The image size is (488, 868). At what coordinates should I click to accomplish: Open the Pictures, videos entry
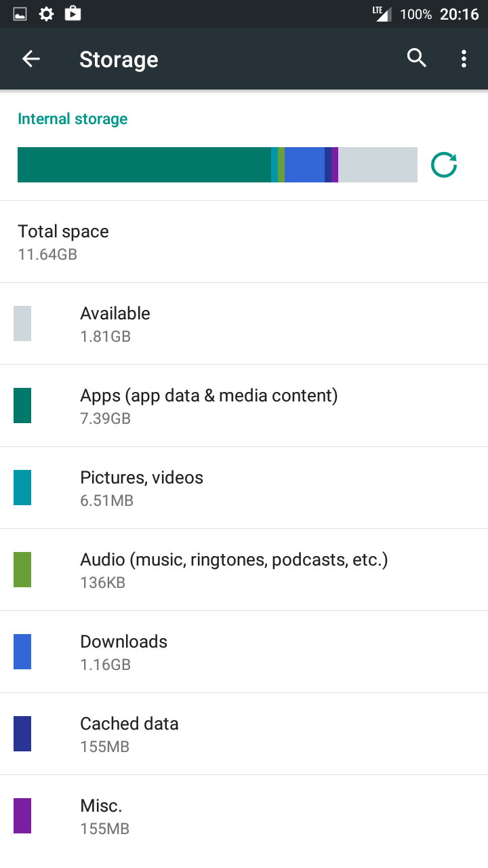pyautogui.click(x=142, y=488)
